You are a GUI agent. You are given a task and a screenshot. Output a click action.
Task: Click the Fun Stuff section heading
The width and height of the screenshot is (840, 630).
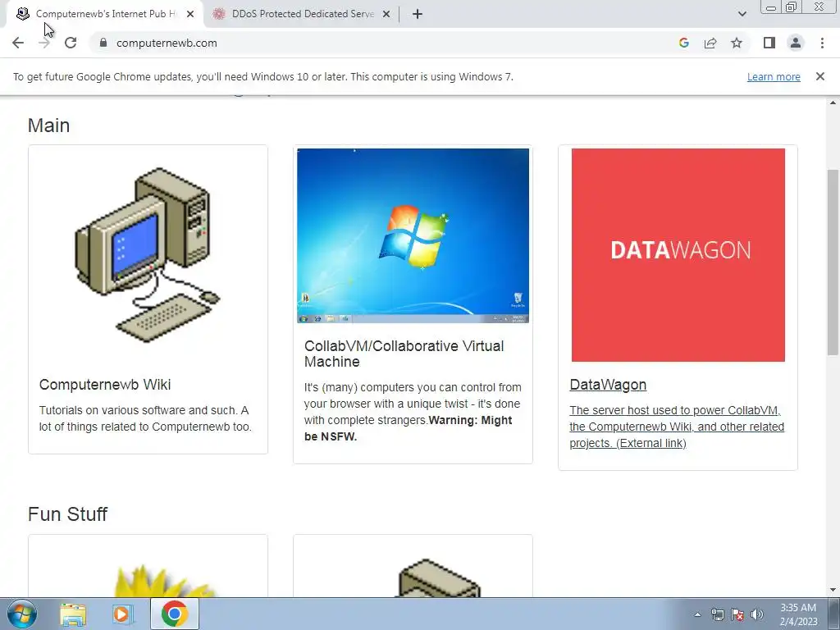pyautogui.click(x=67, y=514)
